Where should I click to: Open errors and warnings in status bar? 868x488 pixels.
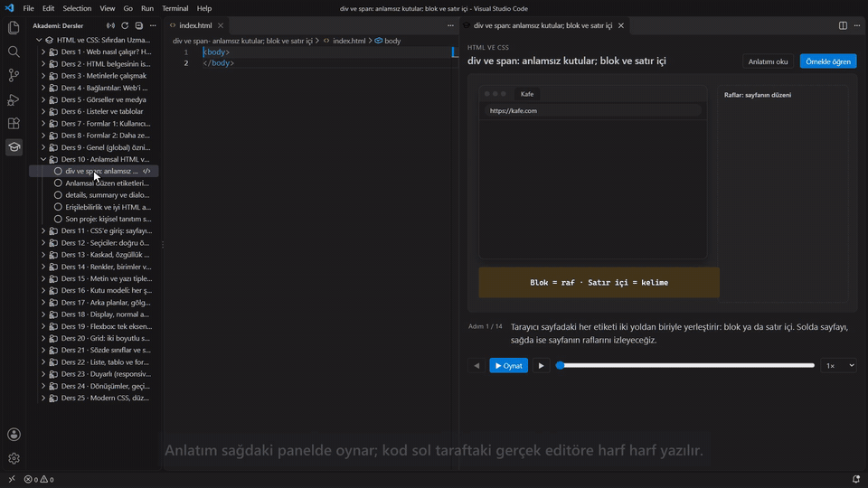coord(39,479)
